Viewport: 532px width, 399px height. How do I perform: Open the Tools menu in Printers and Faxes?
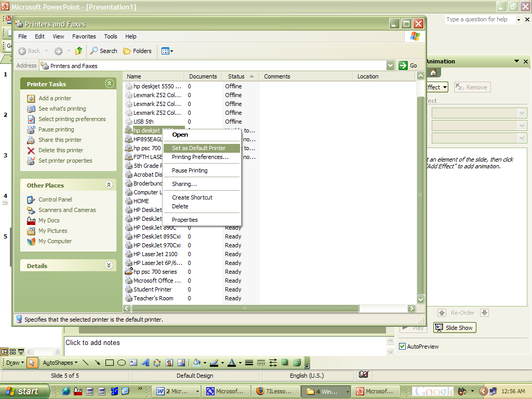111,36
